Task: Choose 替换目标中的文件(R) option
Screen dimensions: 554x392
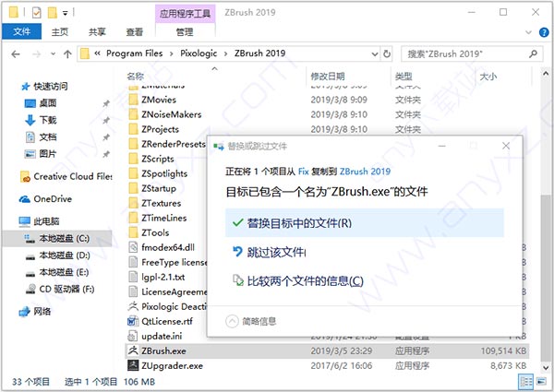Action: click(365, 223)
